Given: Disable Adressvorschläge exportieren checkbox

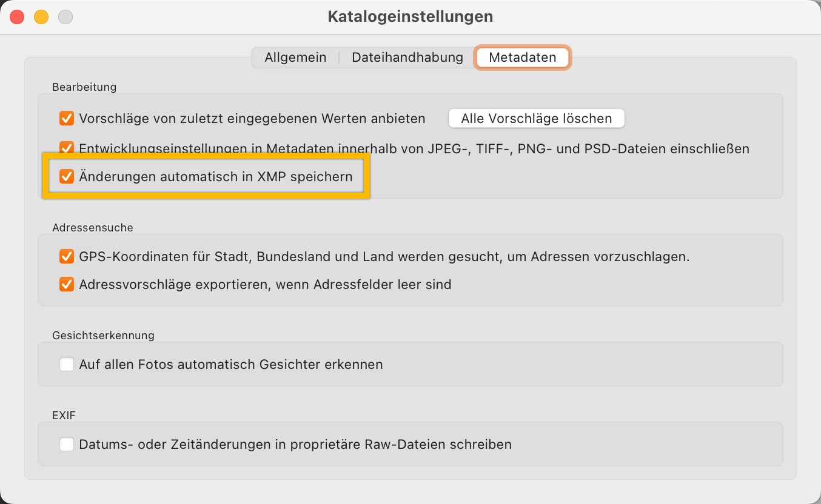Looking at the screenshot, I should (x=67, y=284).
